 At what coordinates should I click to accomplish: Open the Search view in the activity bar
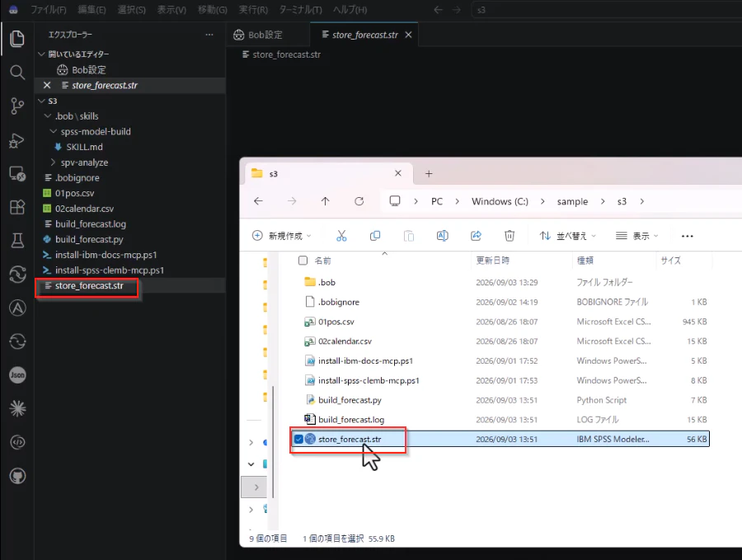pos(17,73)
